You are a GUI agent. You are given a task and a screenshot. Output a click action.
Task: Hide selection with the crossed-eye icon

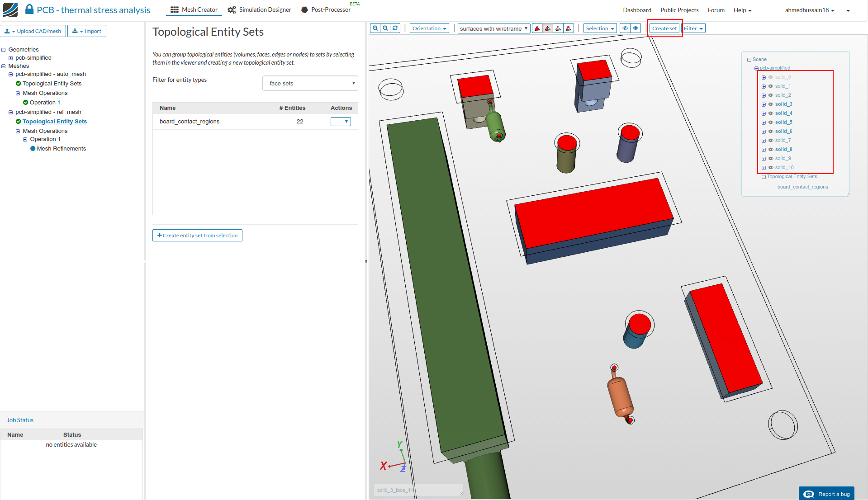[x=625, y=28]
